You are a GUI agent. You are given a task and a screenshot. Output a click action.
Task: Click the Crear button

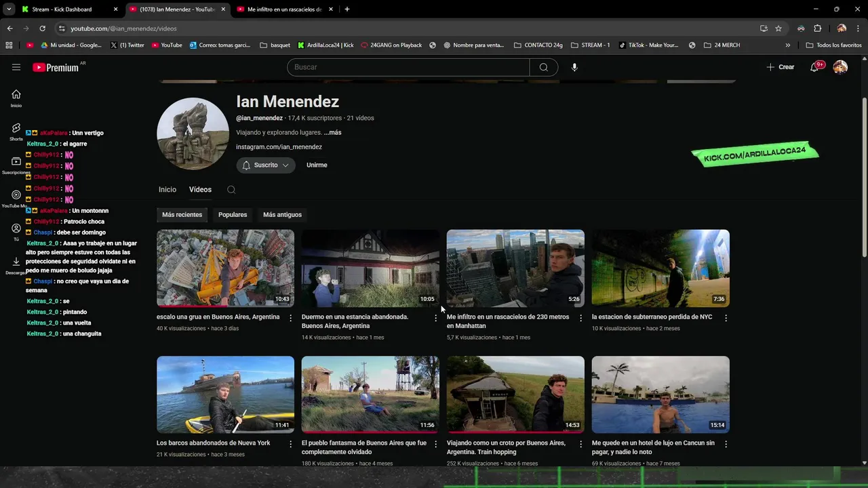click(x=780, y=67)
